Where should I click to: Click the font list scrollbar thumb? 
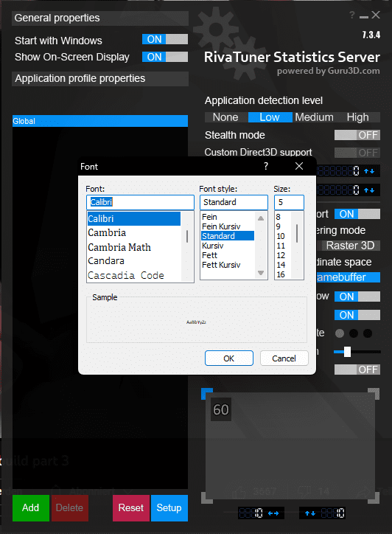[187, 236]
